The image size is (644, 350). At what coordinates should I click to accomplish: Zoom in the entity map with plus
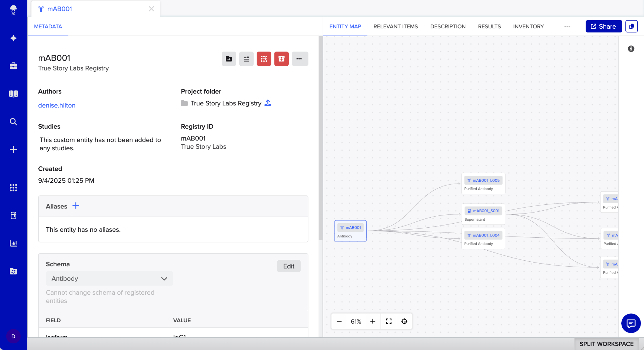[373, 321]
